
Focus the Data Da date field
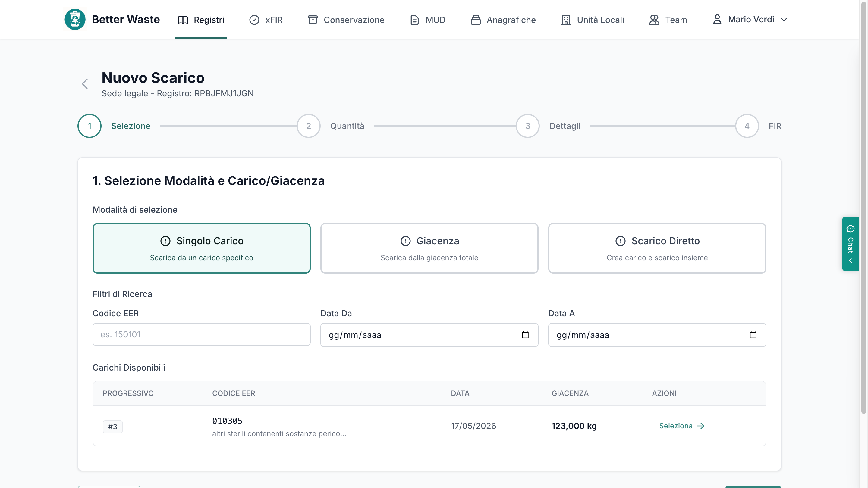[429, 335]
